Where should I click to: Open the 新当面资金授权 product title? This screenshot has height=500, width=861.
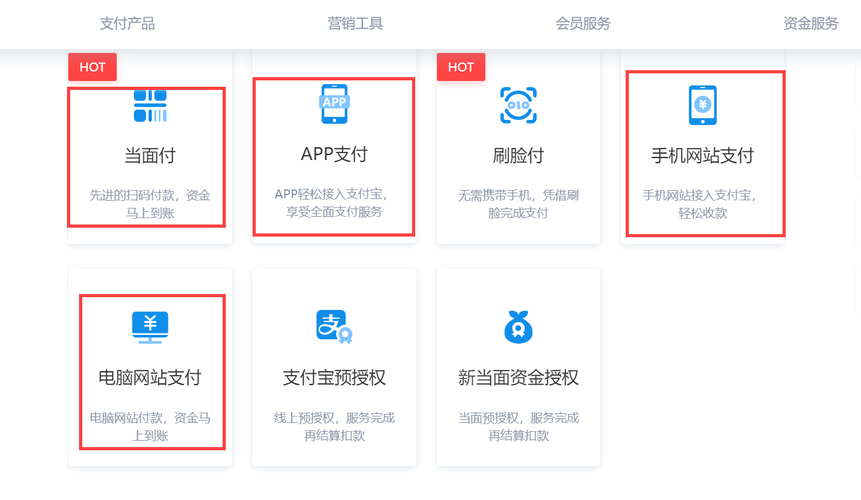coord(518,378)
